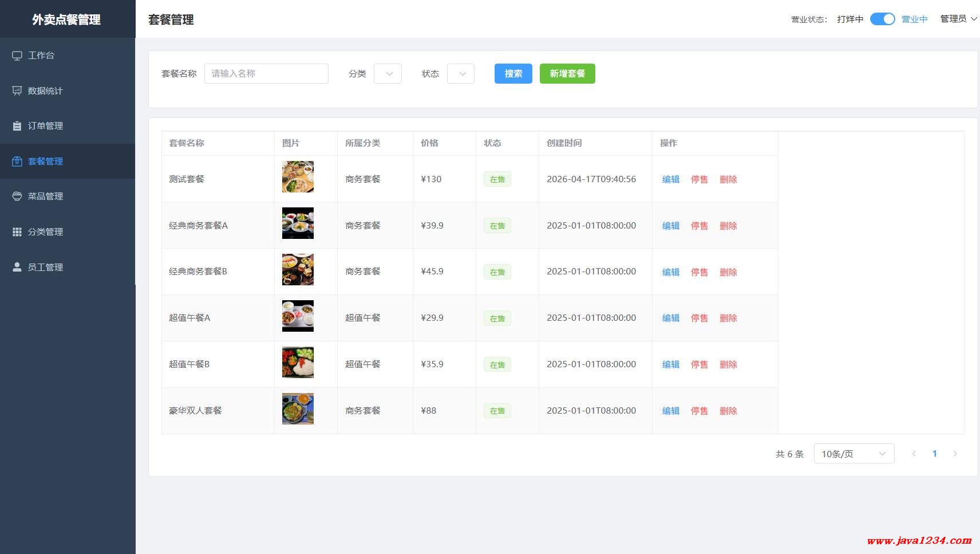Click the data statistics chart icon
Screen dimensions: 980x554
point(17,91)
